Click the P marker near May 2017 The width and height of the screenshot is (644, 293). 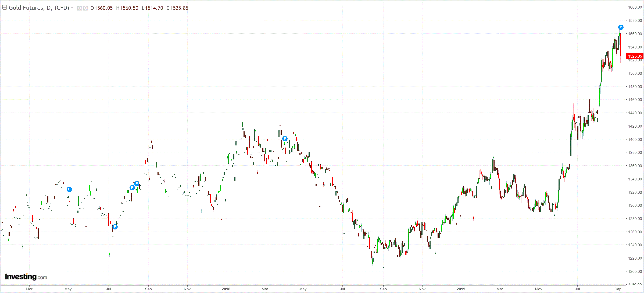click(69, 189)
